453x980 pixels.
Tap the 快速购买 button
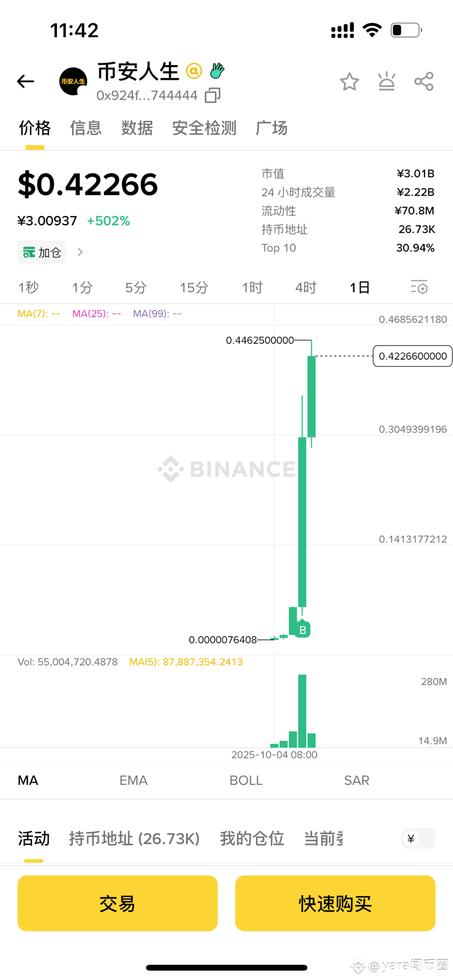tap(335, 903)
